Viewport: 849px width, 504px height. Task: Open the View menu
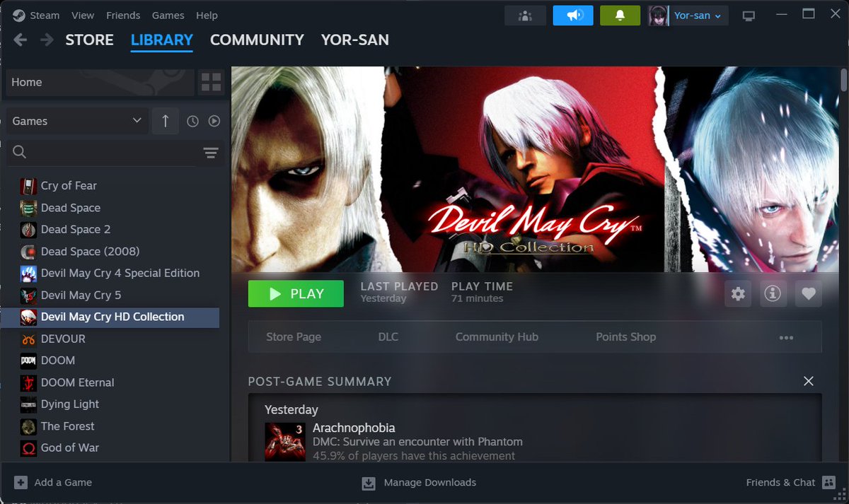click(x=83, y=16)
